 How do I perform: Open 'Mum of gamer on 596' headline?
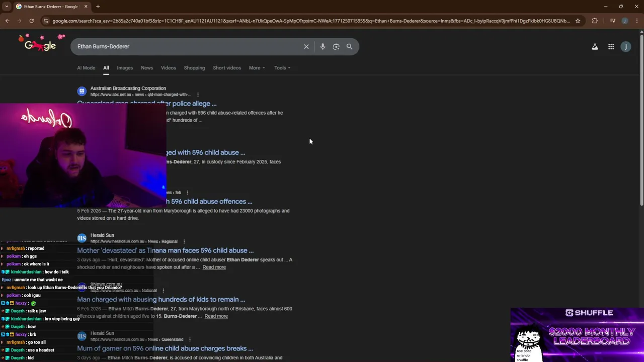coord(165,348)
